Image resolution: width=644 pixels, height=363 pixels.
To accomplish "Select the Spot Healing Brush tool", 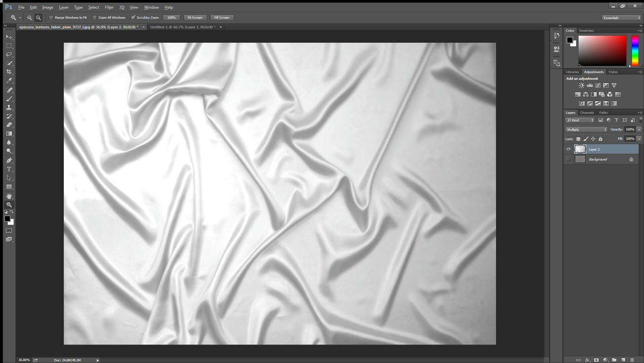I will (x=9, y=90).
